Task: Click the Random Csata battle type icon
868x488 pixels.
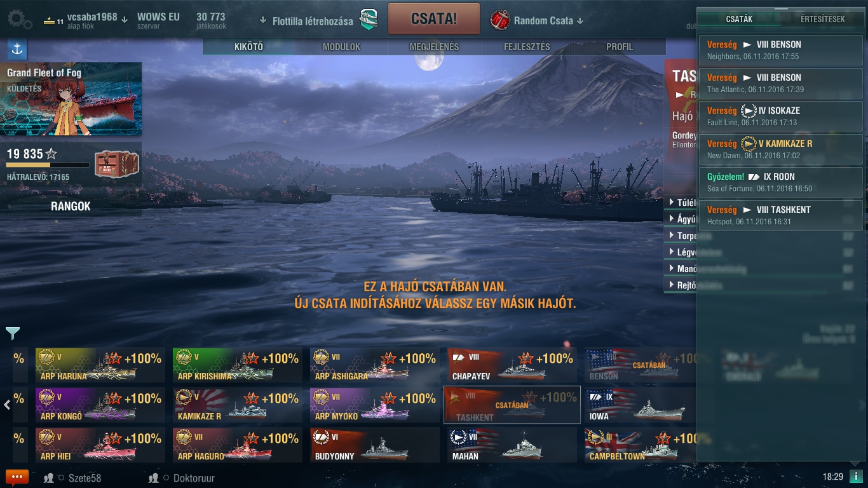Action: [x=500, y=20]
